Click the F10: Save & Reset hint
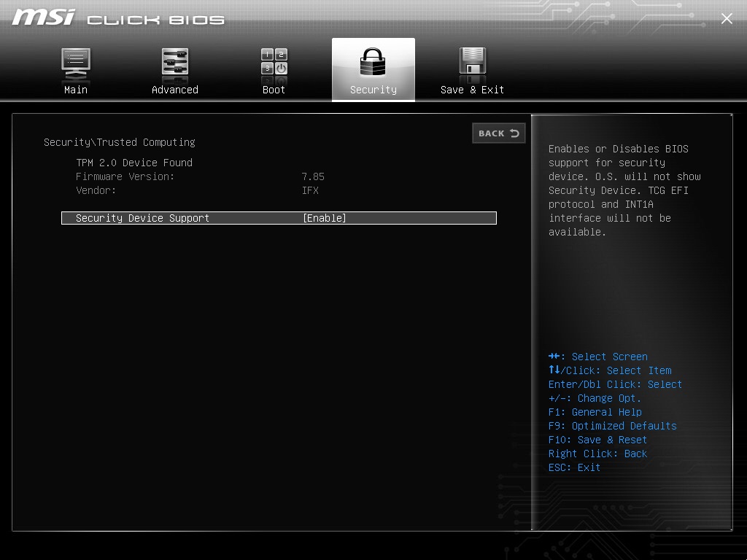The image size is (747, 560). click(598, 440)
